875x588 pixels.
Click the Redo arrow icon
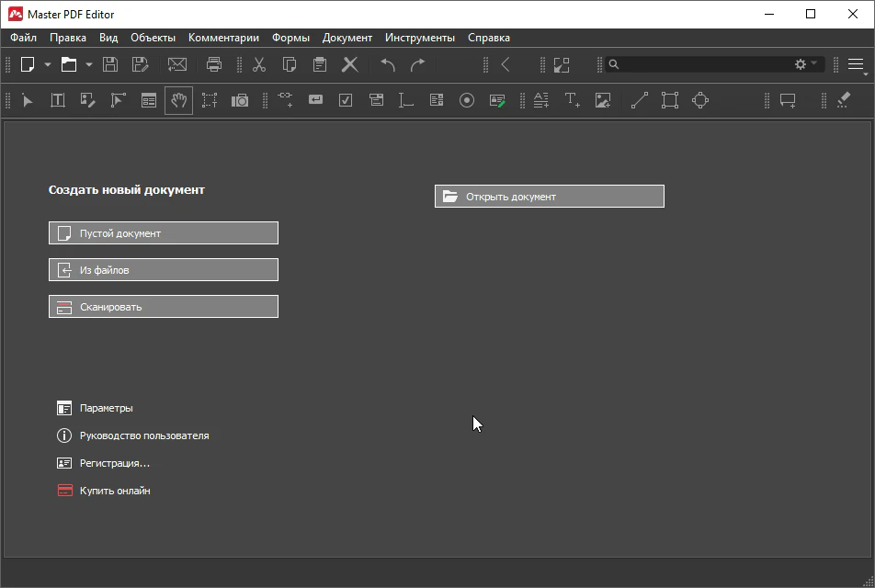pyautogui.click(x=417, y=64)
